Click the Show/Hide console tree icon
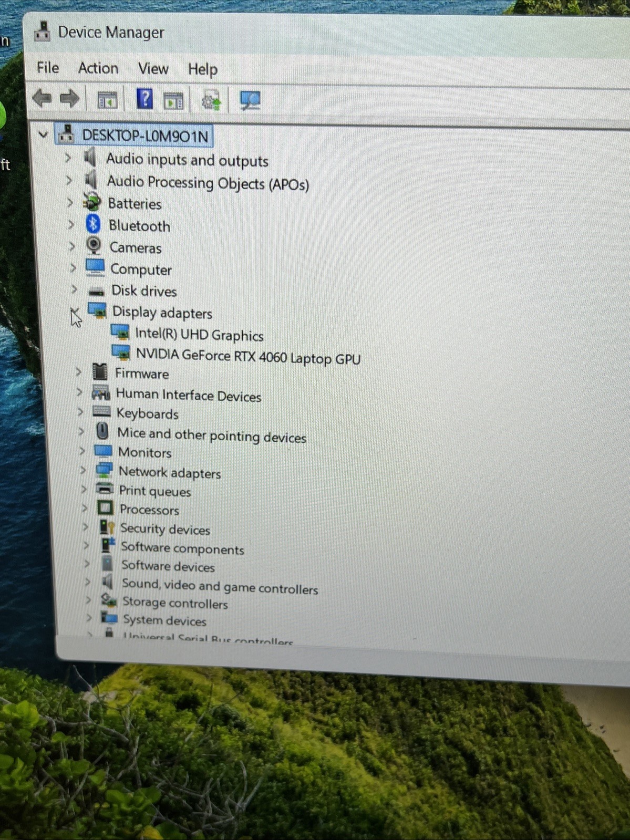Image resolution: width=630 pixels, height=840 pixels. pos(107,99)
